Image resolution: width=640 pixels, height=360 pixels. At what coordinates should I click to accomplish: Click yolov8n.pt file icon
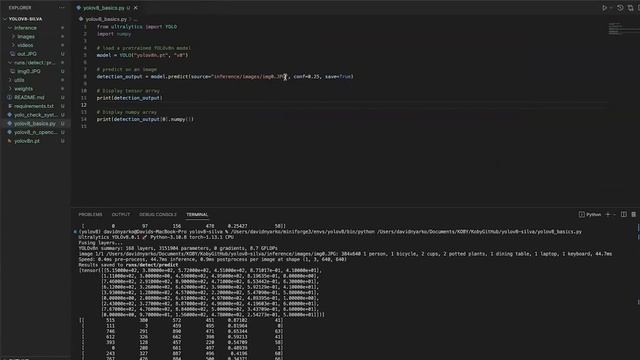pyautogui.click(x=9, y=141)
